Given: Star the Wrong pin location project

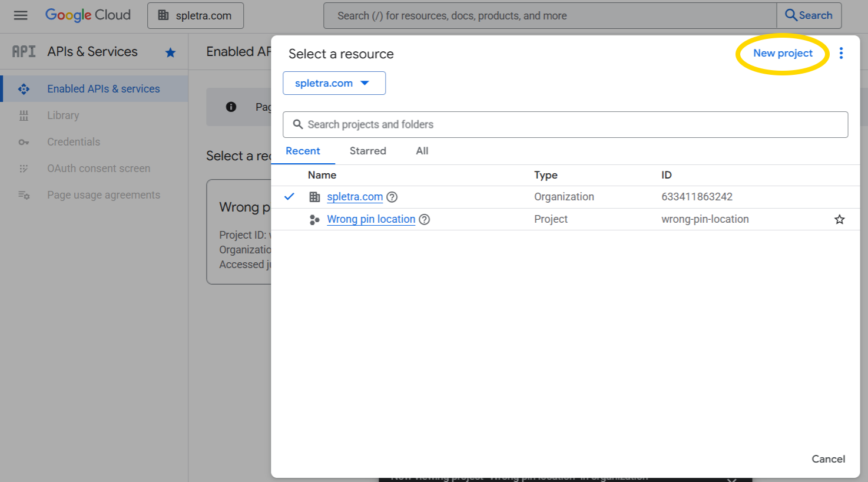Looking at the screenshot, I should [x=839, y=219].
